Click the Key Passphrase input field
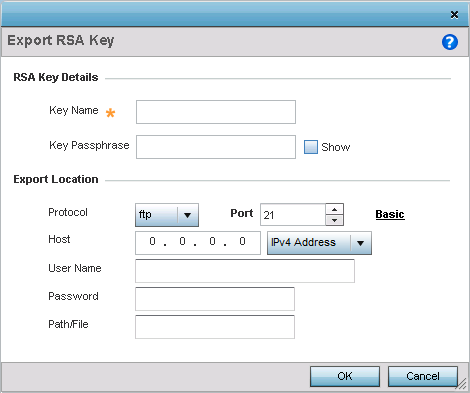 pos(216,147)
